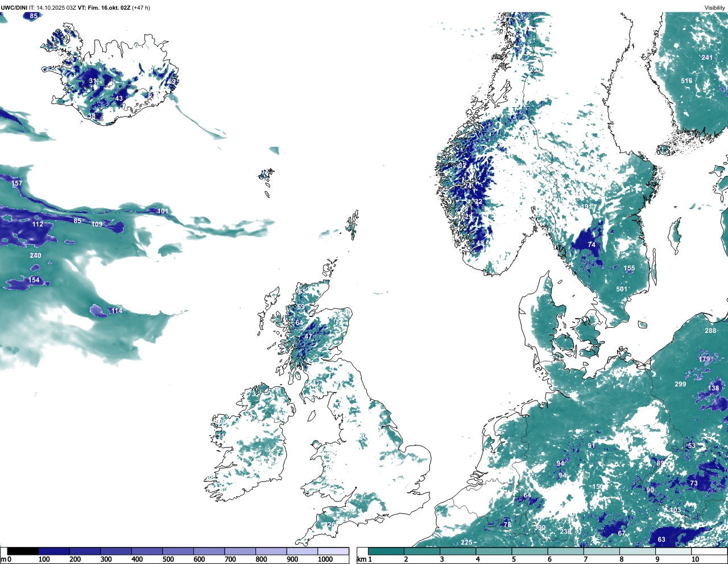Click visibility value '154' in the Atlantic

pyautogui.click(x=34, y=280)
